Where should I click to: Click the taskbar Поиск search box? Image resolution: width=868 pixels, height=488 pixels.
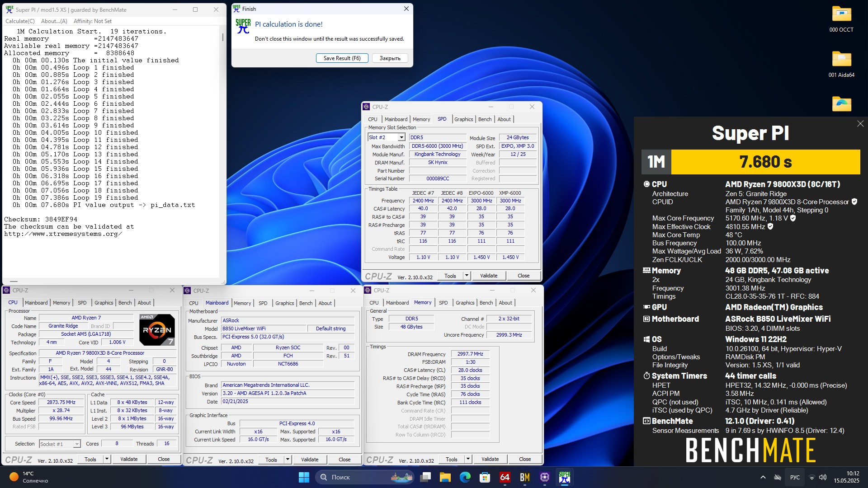365,477
